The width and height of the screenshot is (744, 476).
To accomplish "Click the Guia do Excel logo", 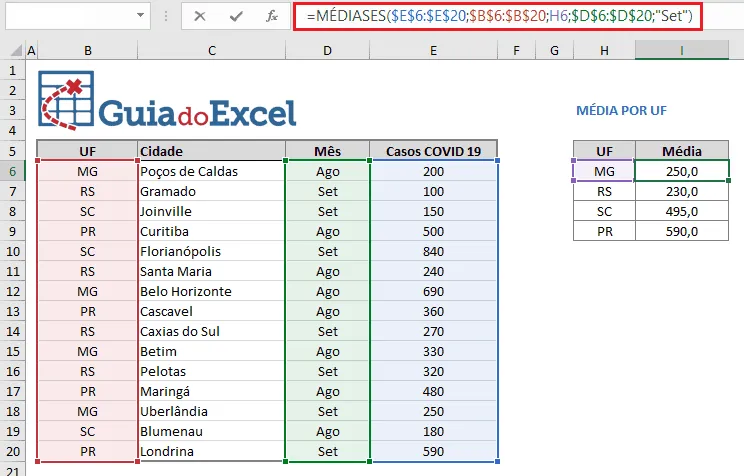I will [167, 101].
